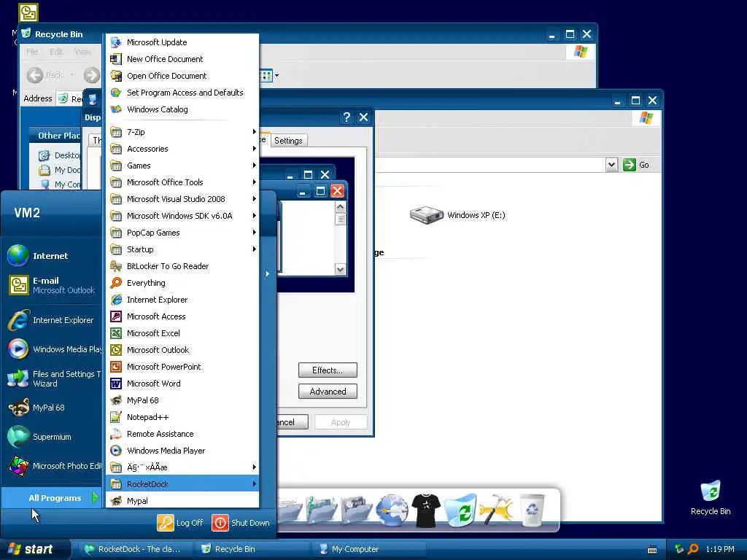The height and width of the screenshot is (560, 747).
Task: Click the Log Off button
Action: coord(181,522)
